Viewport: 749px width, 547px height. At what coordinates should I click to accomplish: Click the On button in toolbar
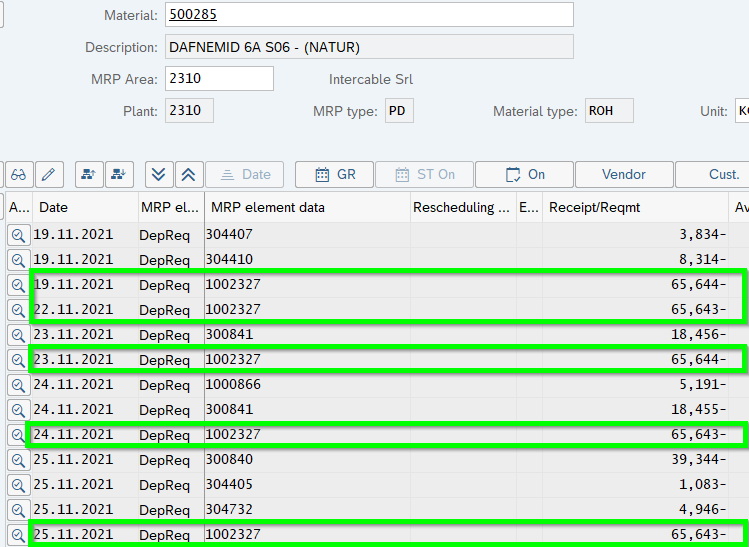(524, 174)
